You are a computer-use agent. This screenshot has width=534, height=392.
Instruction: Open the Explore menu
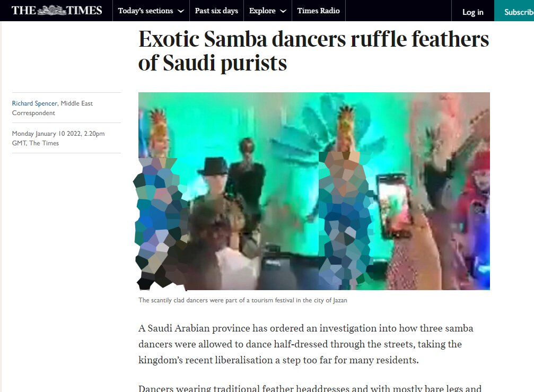click(x=268, y=11)
